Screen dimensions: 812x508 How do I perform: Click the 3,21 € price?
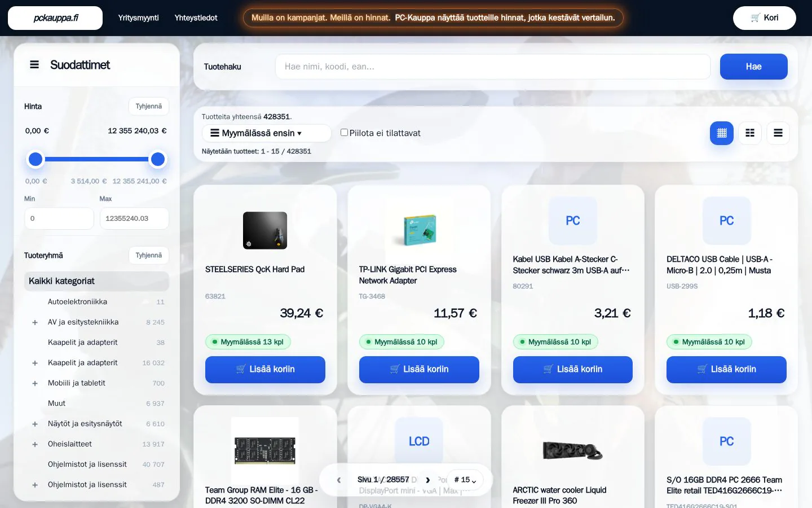(612, 313)
